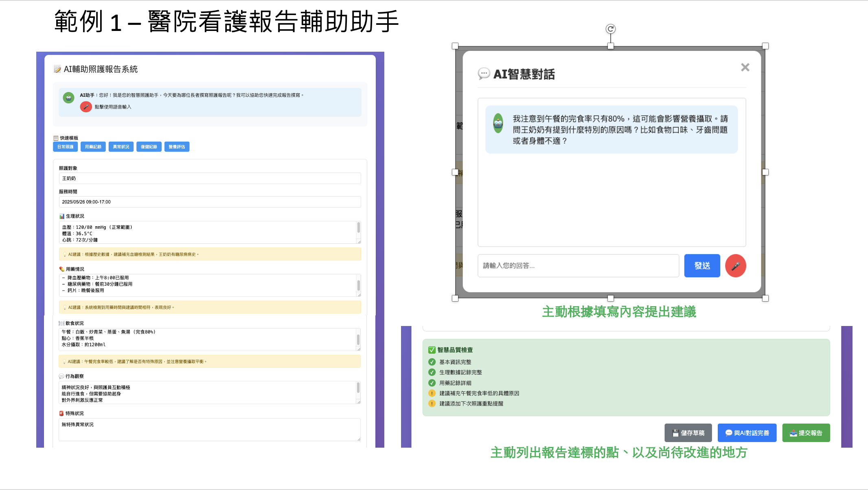The image size is (868, 490).
Task: Select the 營養評估 quick template
Action: (177, 147)
